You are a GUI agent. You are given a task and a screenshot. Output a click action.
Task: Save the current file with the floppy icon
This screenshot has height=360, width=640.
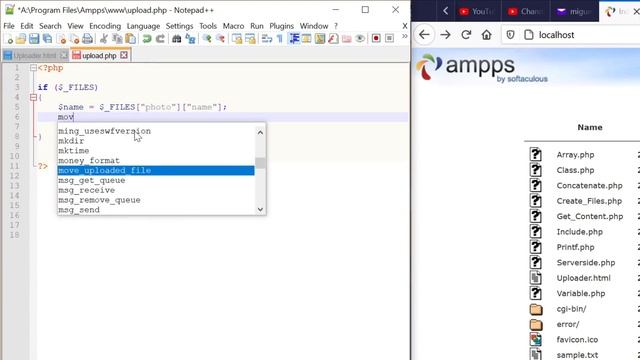[x=34, y=39]
